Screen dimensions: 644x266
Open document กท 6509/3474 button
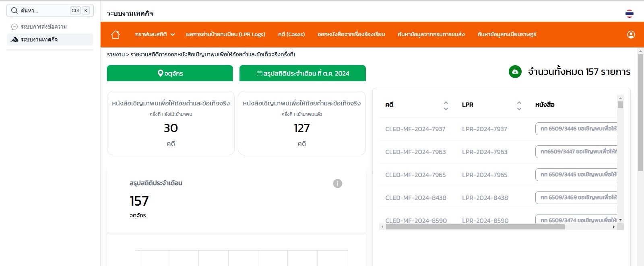coord(576,219)
